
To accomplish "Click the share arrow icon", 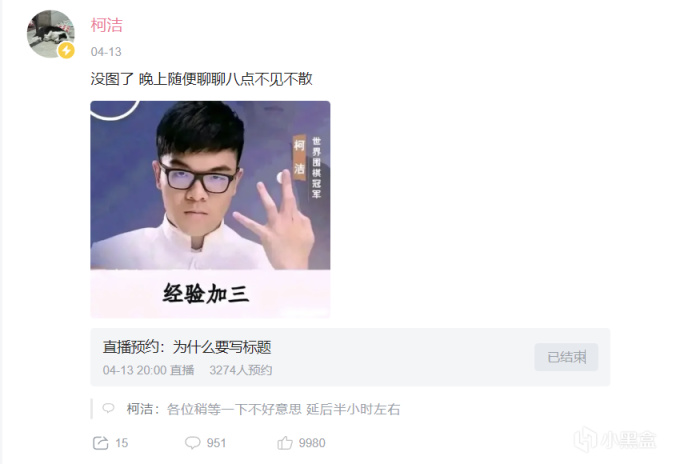I will pyautogui.click(x=100, y=443).
